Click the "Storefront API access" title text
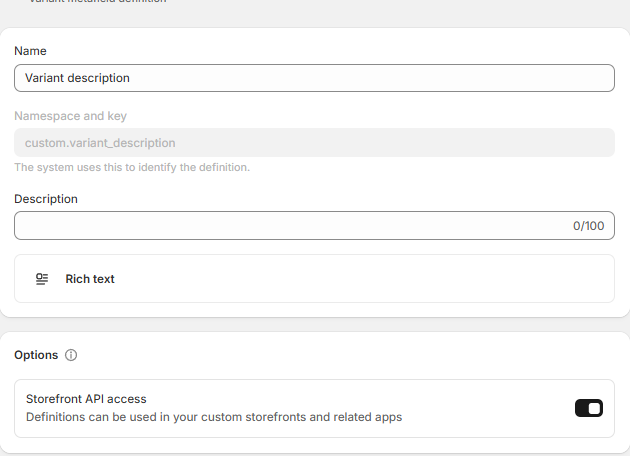This screenshot has height=456, width=630. pyautogui.click(x=86, y=399)
